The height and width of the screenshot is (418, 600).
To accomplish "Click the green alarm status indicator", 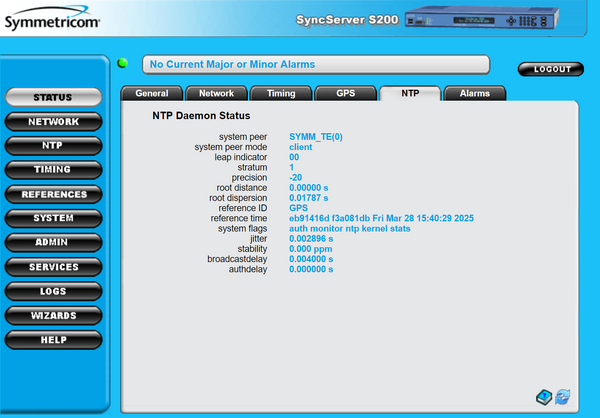I will (123, 64).
